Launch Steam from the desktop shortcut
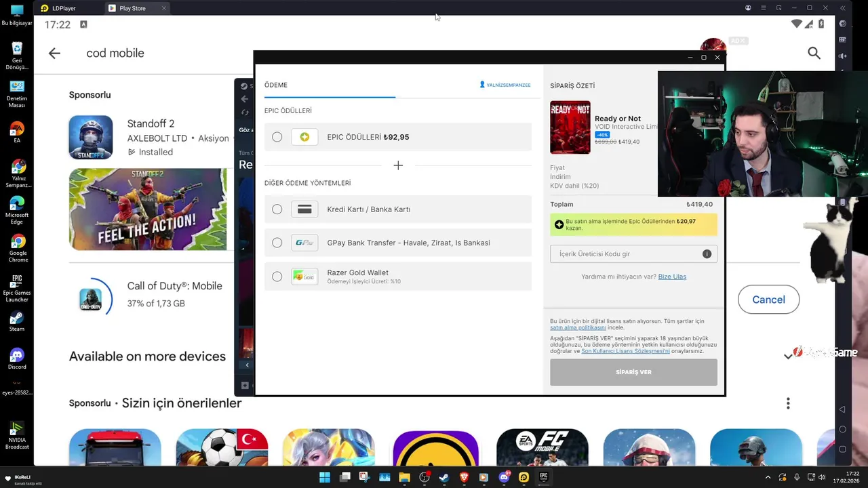 (x=17, y=321)
